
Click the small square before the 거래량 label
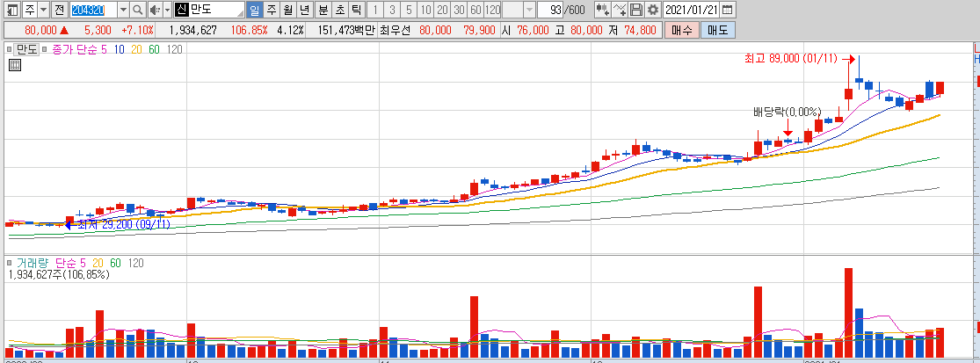click(9, 264)
